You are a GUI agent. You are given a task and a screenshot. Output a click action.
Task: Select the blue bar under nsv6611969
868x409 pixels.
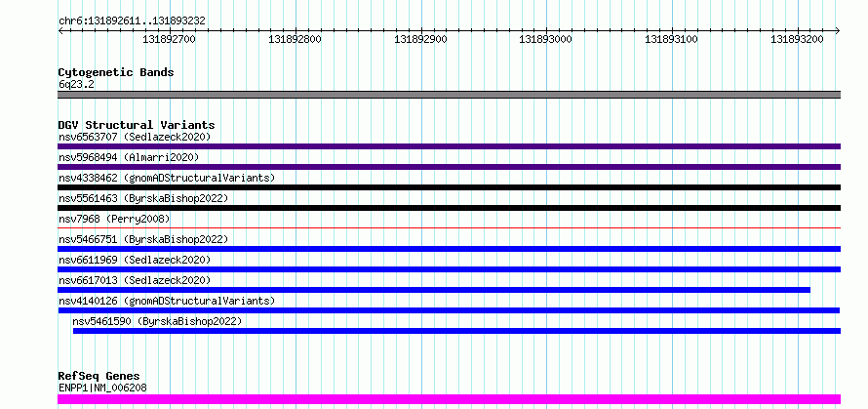pyautogui.click(x=449, y=269)
